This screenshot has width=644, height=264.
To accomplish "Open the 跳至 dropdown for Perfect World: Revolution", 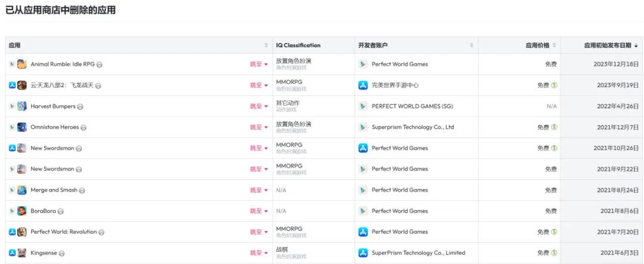I will click(x=259, y=232).
